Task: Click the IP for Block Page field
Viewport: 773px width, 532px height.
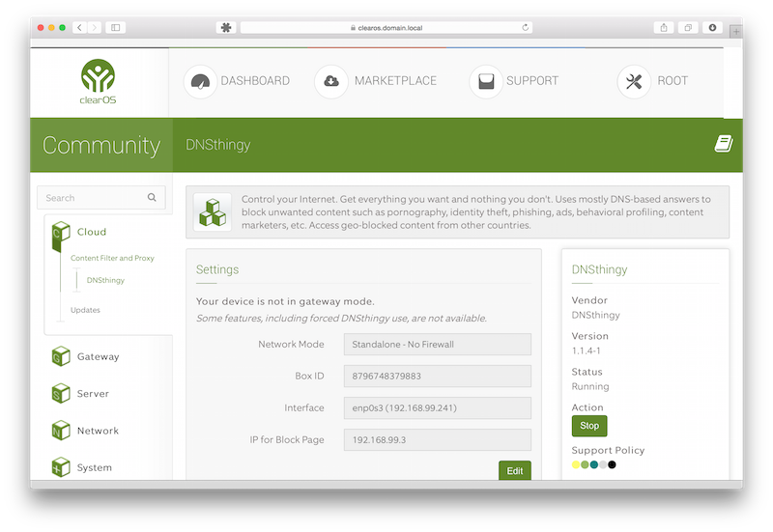Action: pos(438,440)
